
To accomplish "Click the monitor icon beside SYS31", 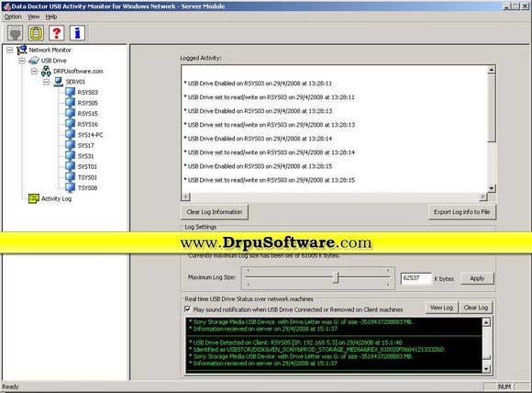I will [71, 156].
